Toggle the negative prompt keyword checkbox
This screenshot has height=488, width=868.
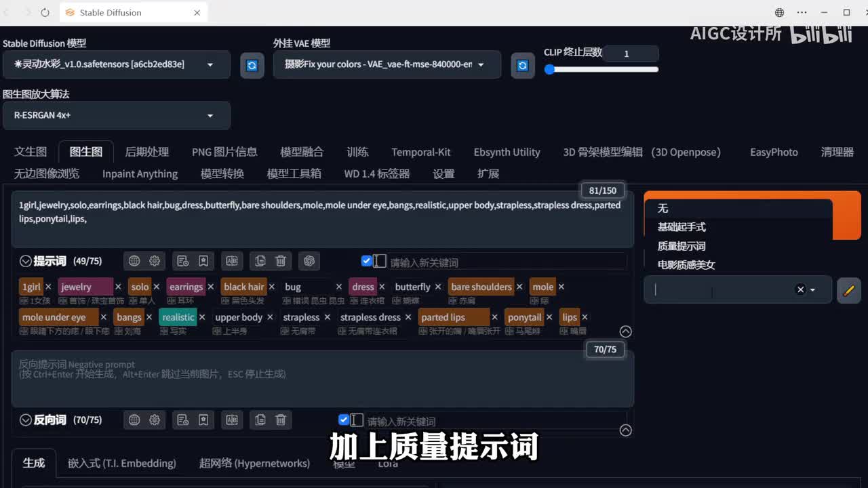tap(344, 420)
